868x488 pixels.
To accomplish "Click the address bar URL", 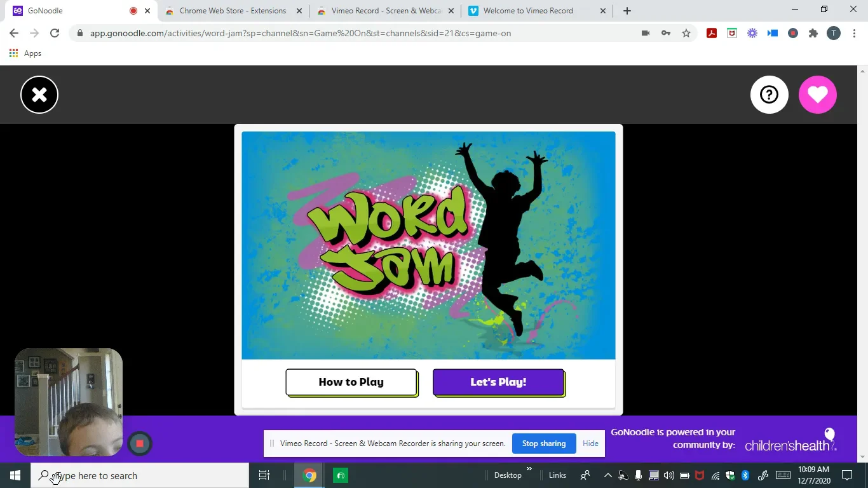I will [300, 33].
